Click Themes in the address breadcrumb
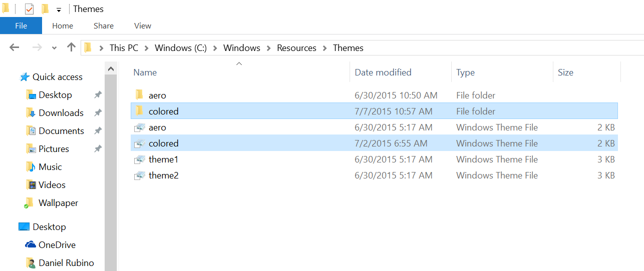Image resolution: width=644 pixels, height=271 pixels. [348, 48]
